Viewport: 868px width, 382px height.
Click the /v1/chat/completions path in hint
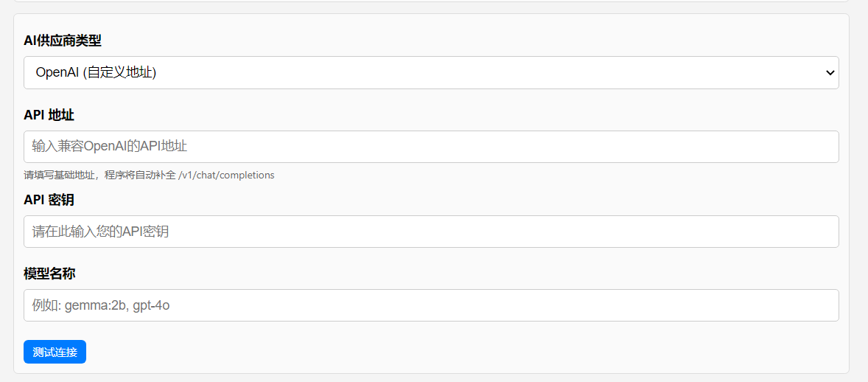[226, 176]
